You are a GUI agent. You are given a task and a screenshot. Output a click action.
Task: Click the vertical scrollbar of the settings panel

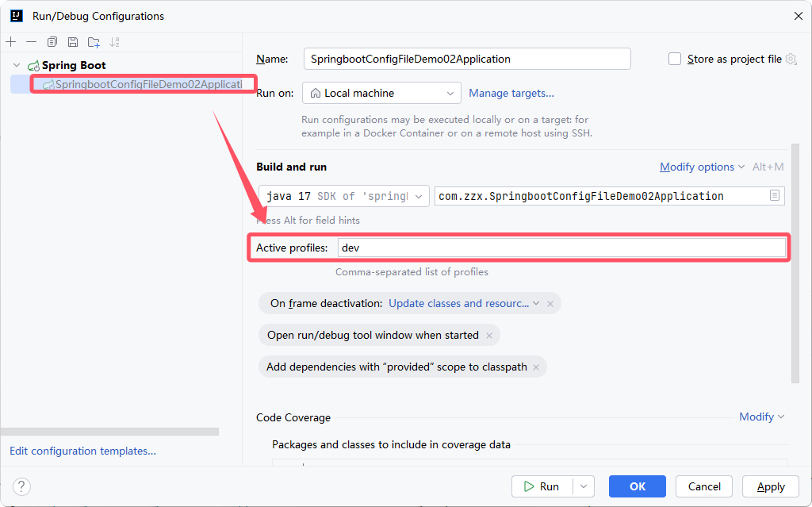[795, 263]
